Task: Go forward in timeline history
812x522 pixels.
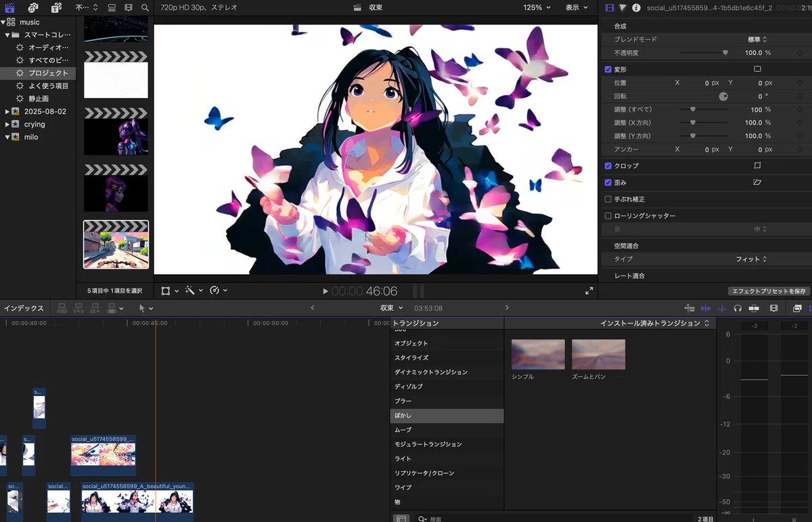Action: click(507, 308)
